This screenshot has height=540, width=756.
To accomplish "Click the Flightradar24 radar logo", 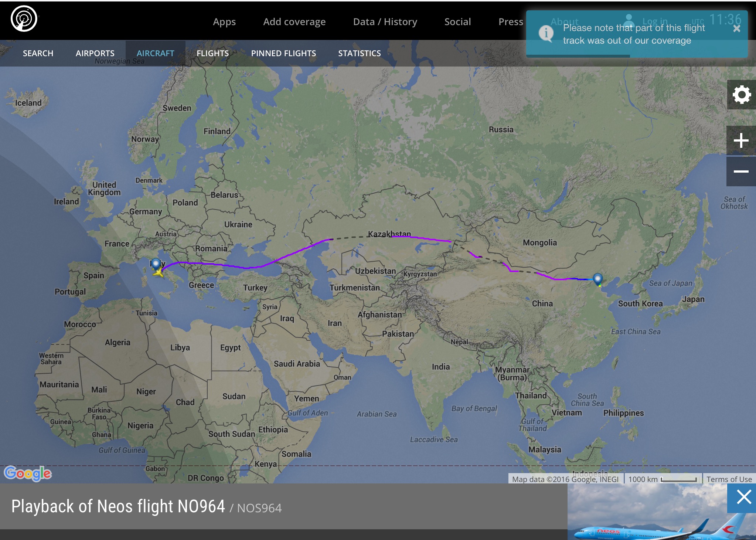I will pos(24,19).
